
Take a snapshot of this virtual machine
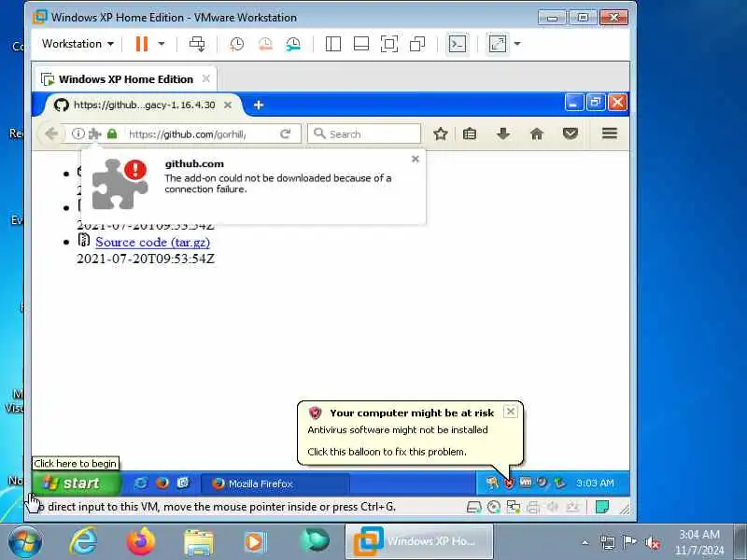237,44
